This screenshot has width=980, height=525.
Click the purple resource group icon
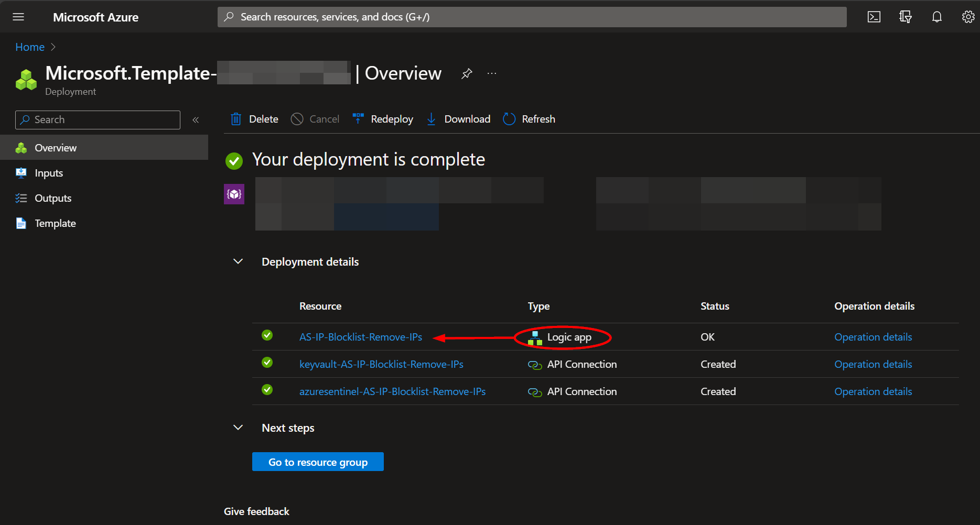[x=234, y=194]
